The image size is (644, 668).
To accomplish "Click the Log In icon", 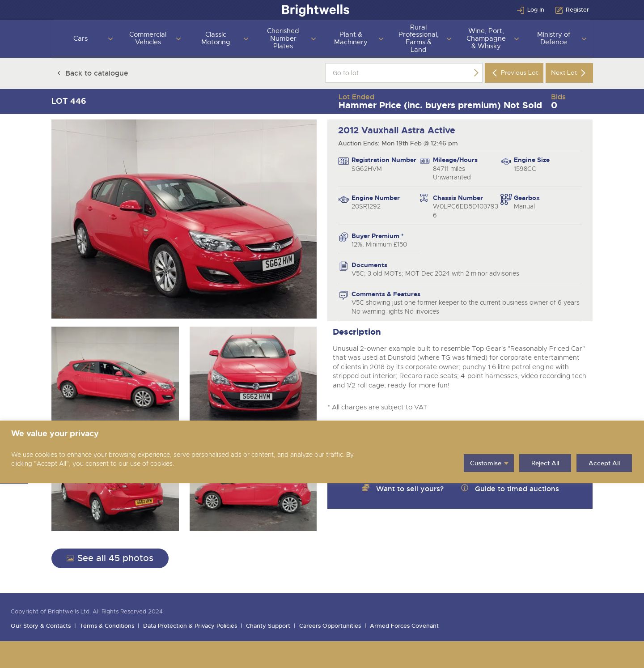I will click(x=520, y=10).
